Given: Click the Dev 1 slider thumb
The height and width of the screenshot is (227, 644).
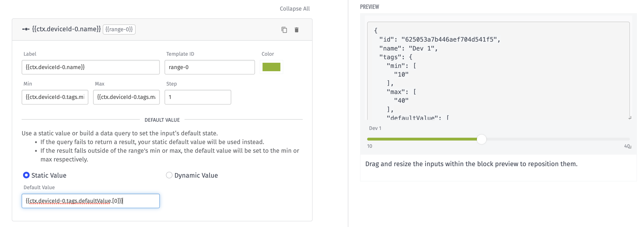Looking at the screenshot, I should point(481,139).
